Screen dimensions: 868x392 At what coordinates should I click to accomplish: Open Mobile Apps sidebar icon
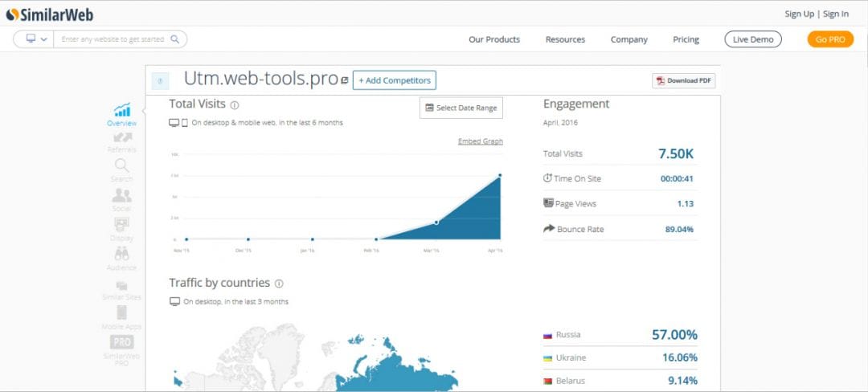(x=122, y=313)
